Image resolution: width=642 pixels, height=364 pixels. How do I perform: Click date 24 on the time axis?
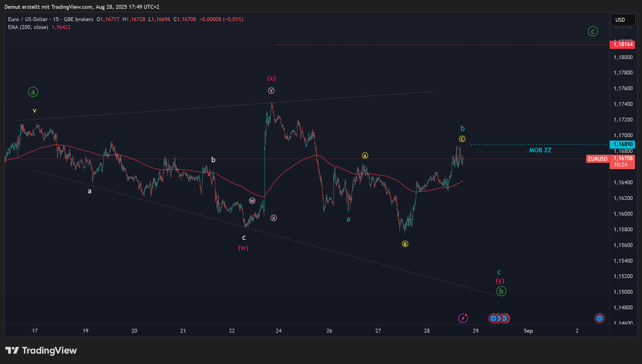pyautogui.click(x=278, y=331)
